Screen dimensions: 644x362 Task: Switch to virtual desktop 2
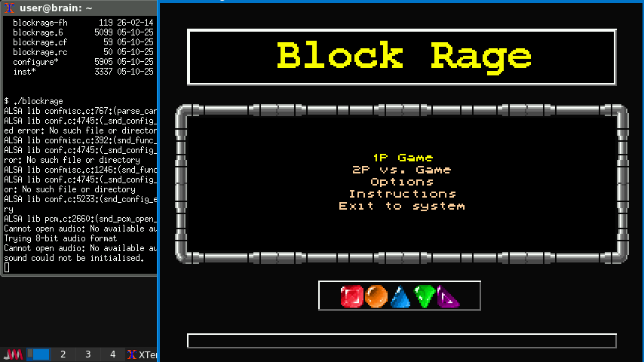tap(63, 354)
